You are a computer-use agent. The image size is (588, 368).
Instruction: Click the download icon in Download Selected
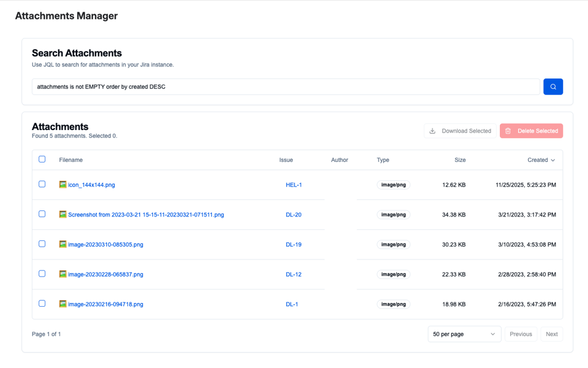[432, 131]
